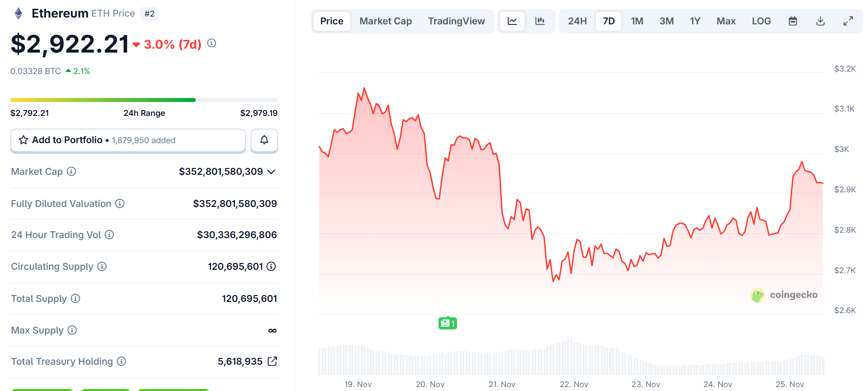Open Circulating Supply info tooltip

pos(102,266)
